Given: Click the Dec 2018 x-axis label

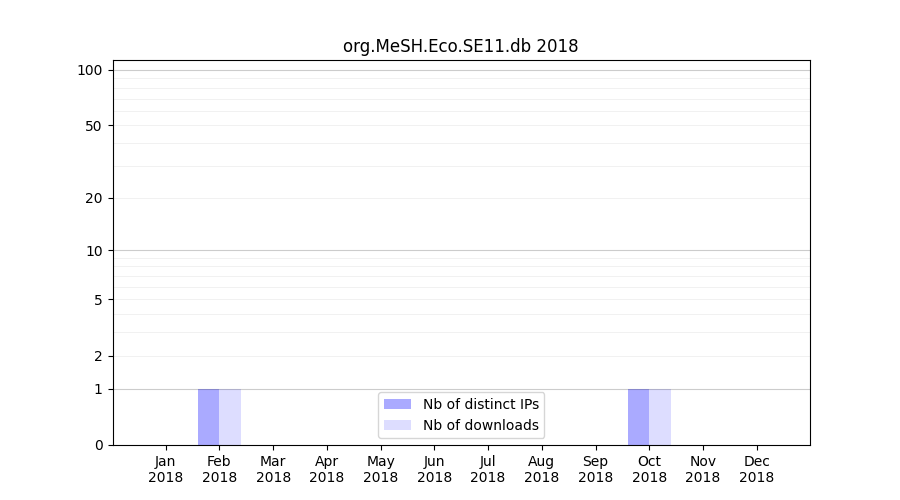Looking at the screenshot, I should coord(757,469).
